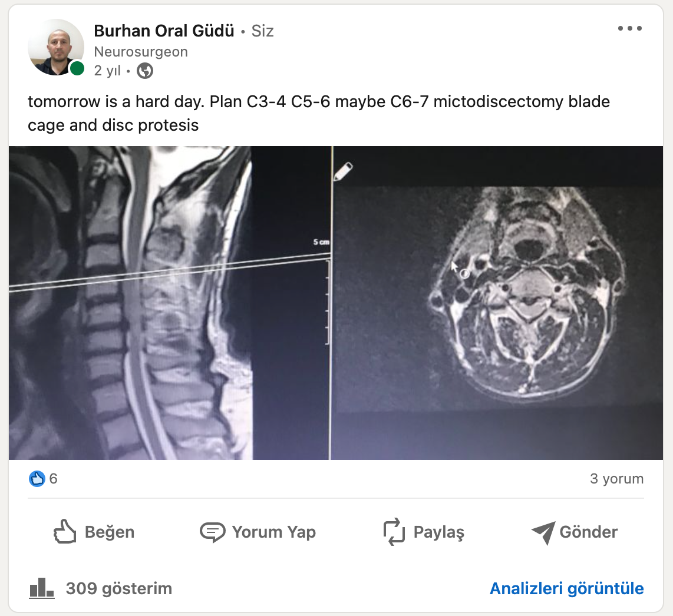Click Burhan Oral Güdü's profile photo

pos(56,47)
